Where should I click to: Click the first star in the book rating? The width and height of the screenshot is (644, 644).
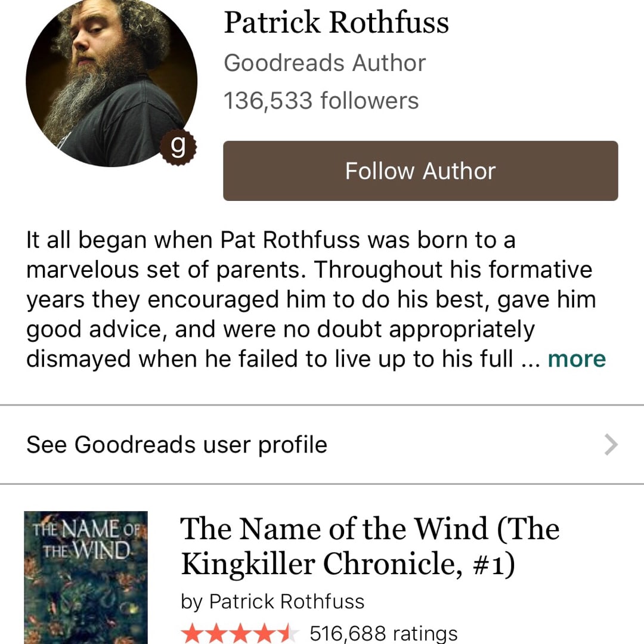pyautogui.click(x=192, y=633)
